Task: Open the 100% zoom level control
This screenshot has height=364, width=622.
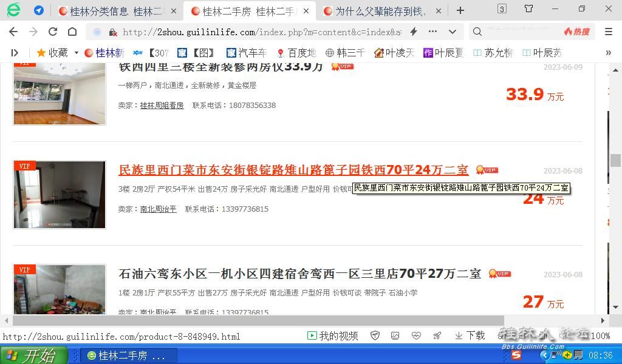Action: (x=601, y=336)
